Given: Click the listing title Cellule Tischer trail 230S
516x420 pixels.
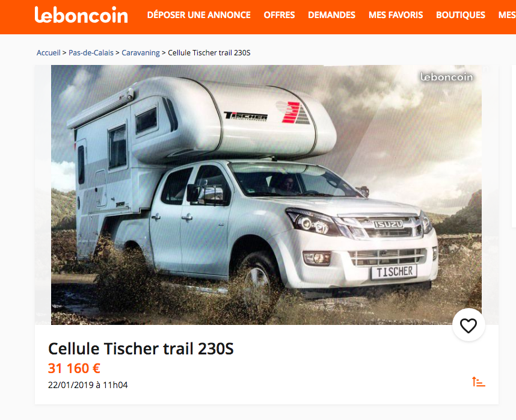Looking at the screenshot, I should [x=141, y=348].
